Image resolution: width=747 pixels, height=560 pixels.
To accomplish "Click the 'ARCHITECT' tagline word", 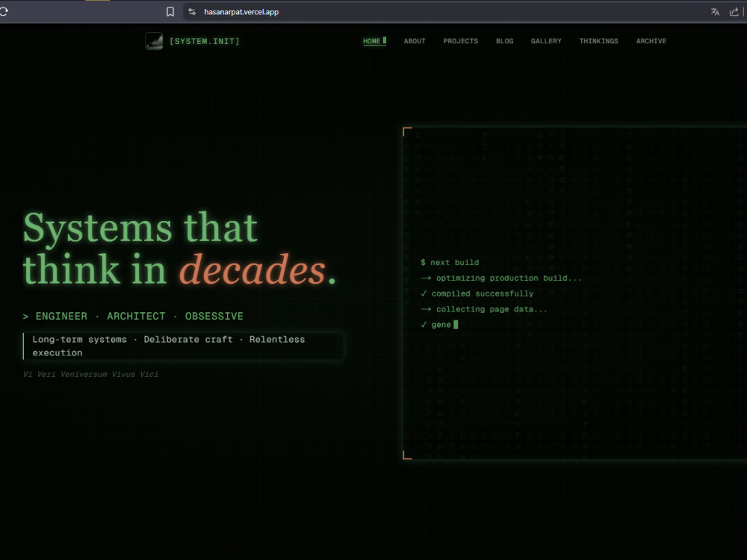I will [136, 316].
